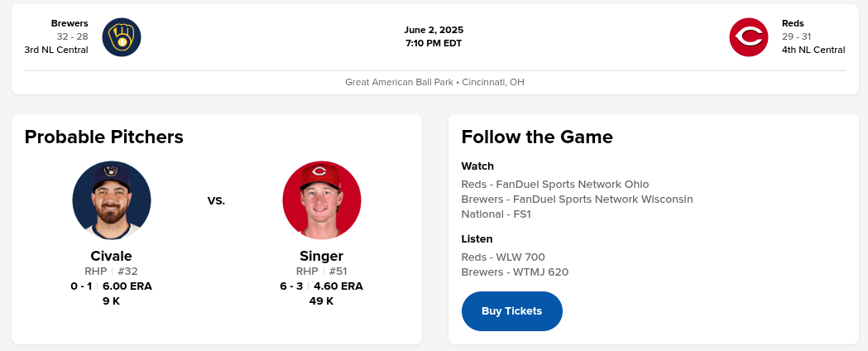Click the Follow the Game heading
Image resolution: width=868 pixels, height=351 pixels.
pos(537,137)
